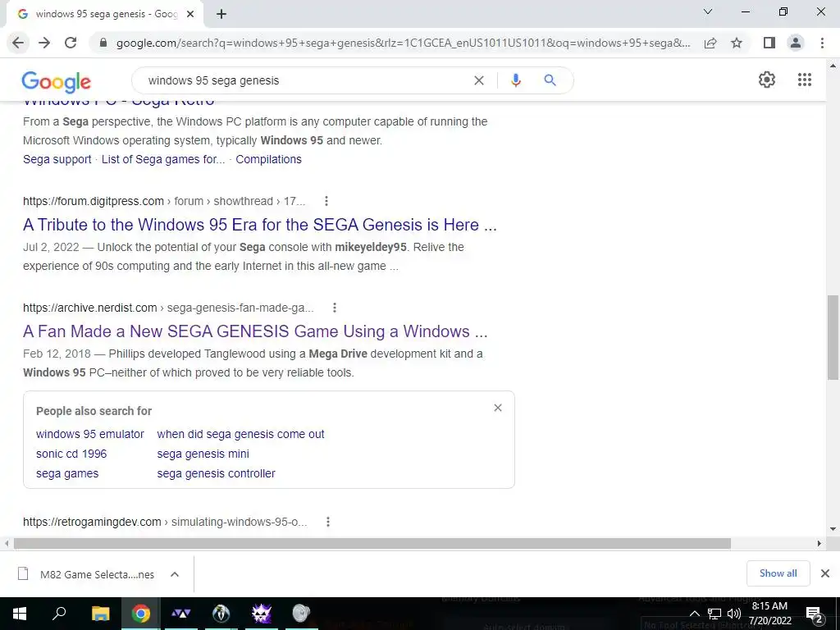Open a new browser tab
This screenshot has width=840, height=630.
(221, 14)
